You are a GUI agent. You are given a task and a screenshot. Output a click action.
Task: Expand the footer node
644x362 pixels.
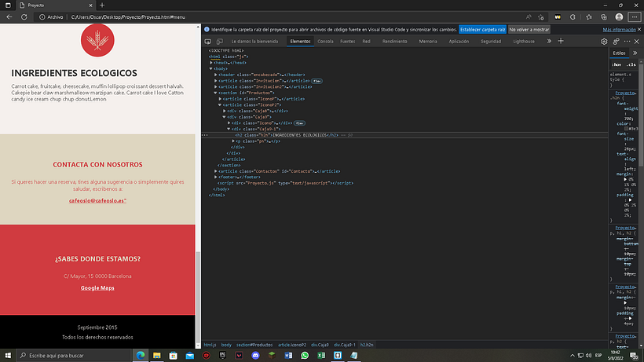point(216,177)
